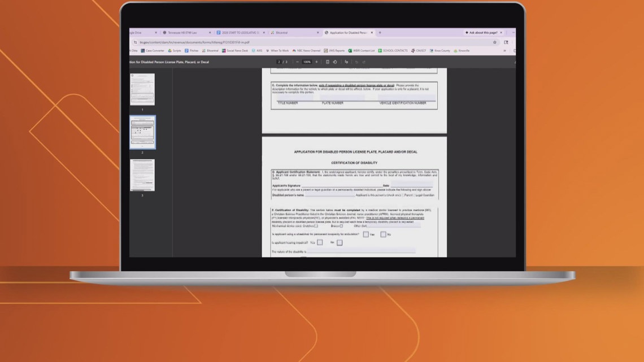Tick the Crutches checkbox
Screen dimensions: 644x362
point(316,226)
